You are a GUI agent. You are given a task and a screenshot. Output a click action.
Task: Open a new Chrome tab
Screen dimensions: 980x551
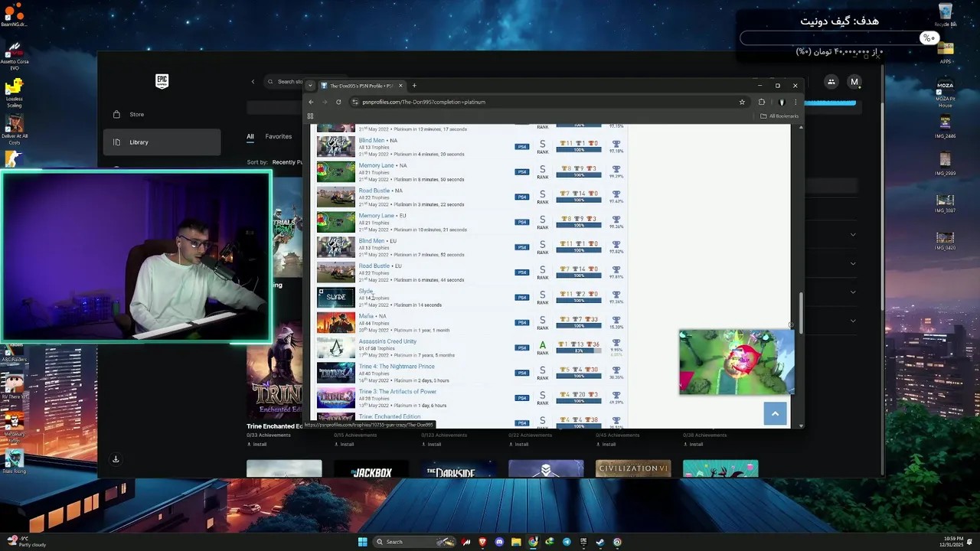pyautogui.click(x=414, y=86)
